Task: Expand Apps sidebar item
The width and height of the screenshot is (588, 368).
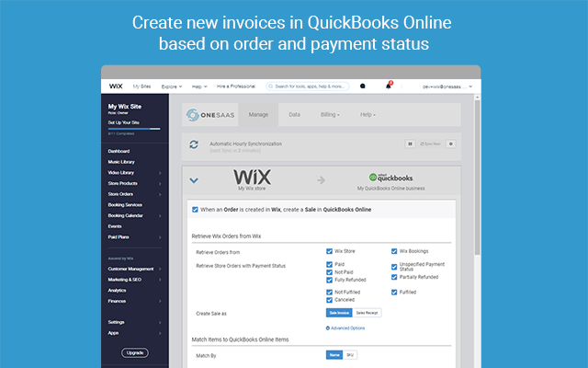Action: (160, 333)
